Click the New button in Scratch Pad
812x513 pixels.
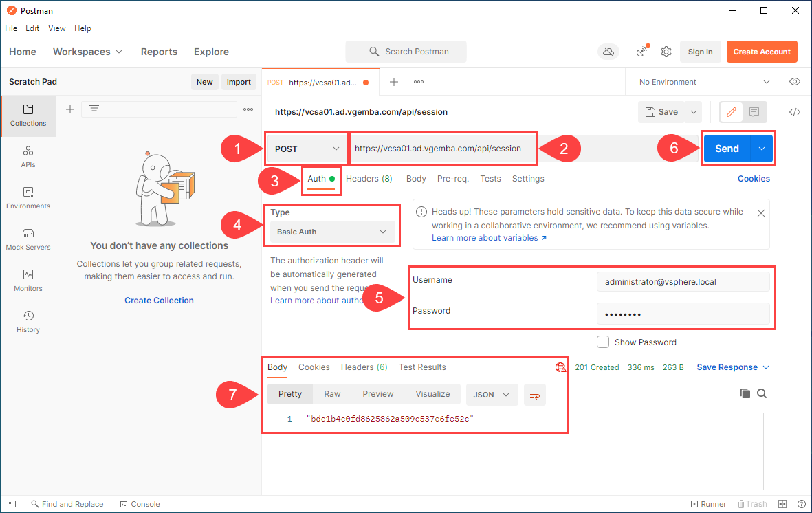pos(205,82)
